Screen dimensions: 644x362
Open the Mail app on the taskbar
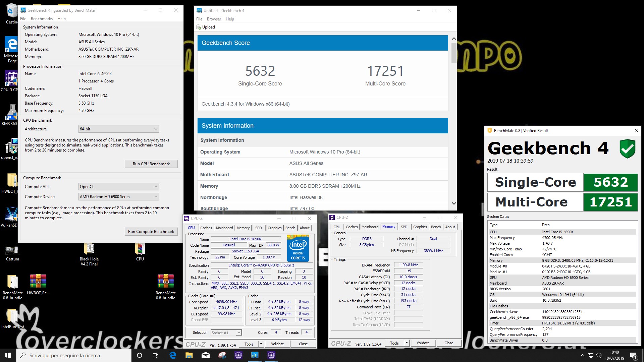click(206, 355)
